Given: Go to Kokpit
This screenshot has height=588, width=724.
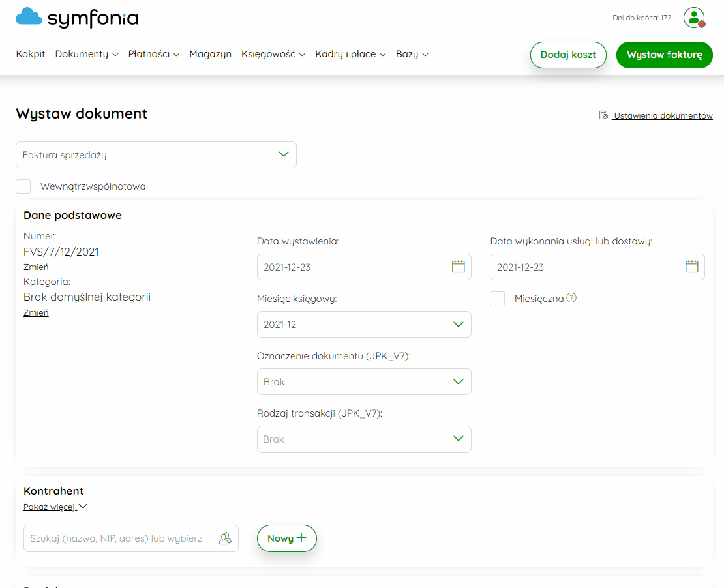Looking at the screenshot, I should coord(31,55).
